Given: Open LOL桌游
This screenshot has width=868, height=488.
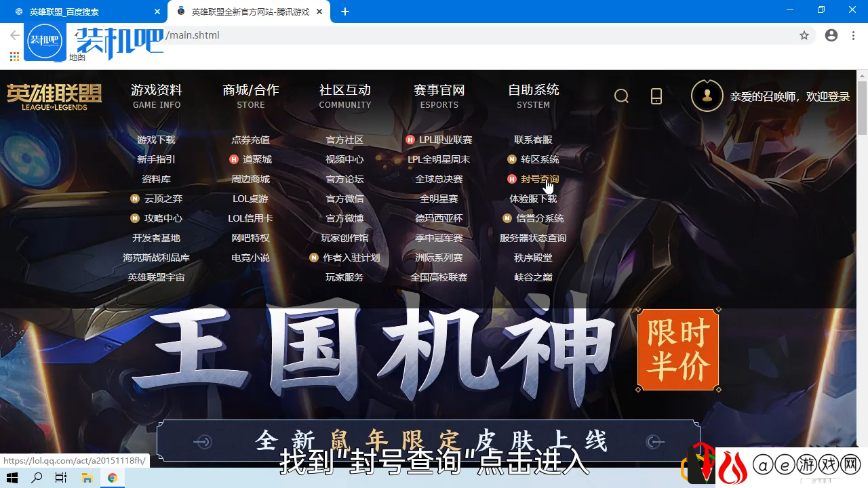Looking at the screenshot, I should pyautogui.click(x=251, y=199).
